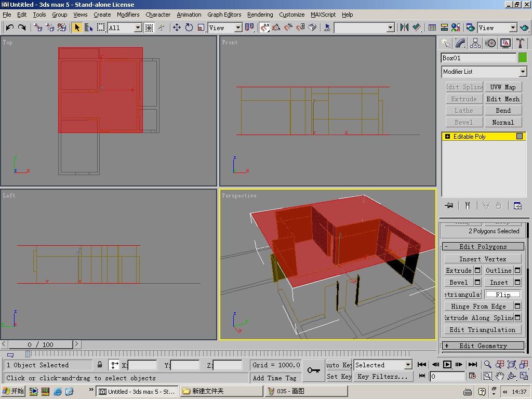Viewport: 532px width, 399px height.
Task: Toggle the Auto Key button
Action: (x=339, y=365)
